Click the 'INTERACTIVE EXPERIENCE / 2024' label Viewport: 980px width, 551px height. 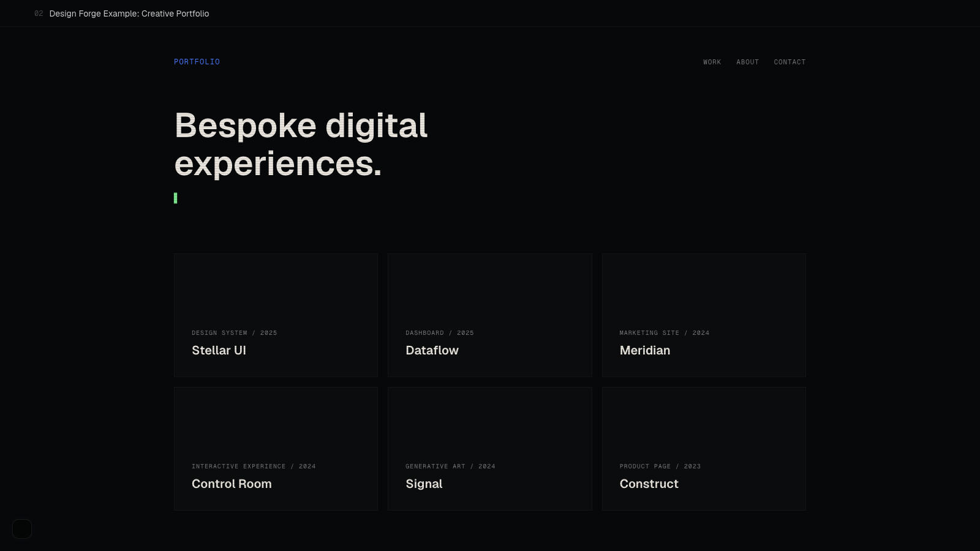254,467
